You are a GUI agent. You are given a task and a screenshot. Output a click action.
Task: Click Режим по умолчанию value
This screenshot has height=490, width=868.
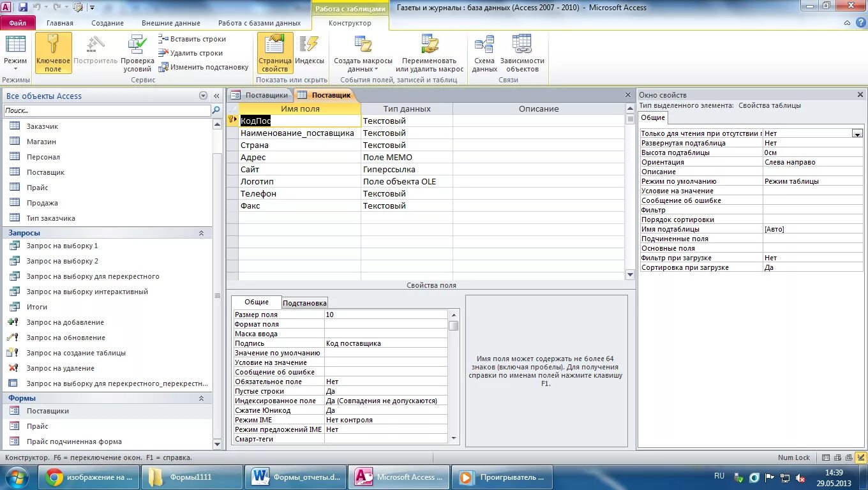pyautogui.click(x=812, y=181)
